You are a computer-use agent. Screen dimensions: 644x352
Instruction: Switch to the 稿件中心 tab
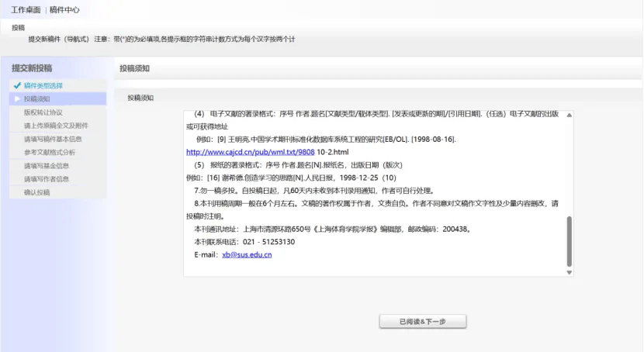tap(64, 10)
